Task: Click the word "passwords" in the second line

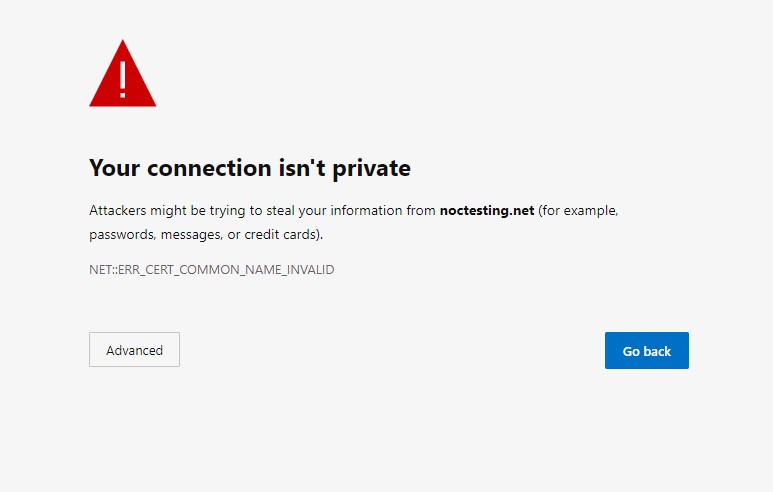Action: [122, 235]
